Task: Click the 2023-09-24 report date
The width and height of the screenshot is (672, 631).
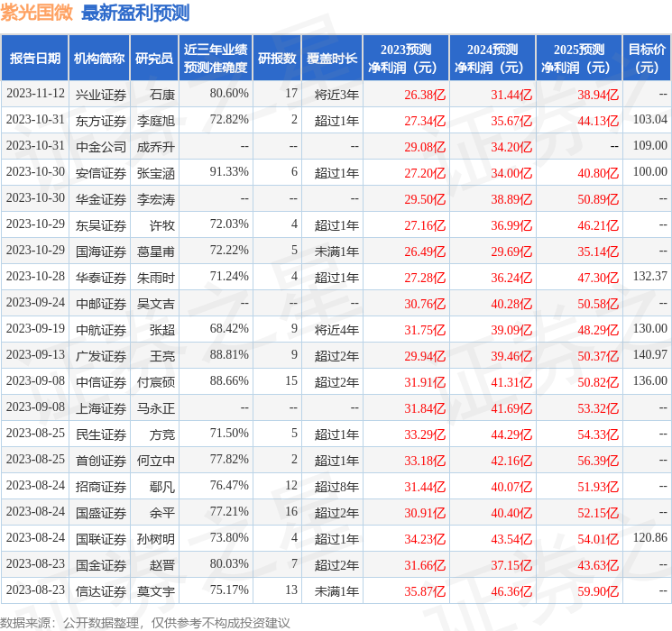Action: point(35,302)
